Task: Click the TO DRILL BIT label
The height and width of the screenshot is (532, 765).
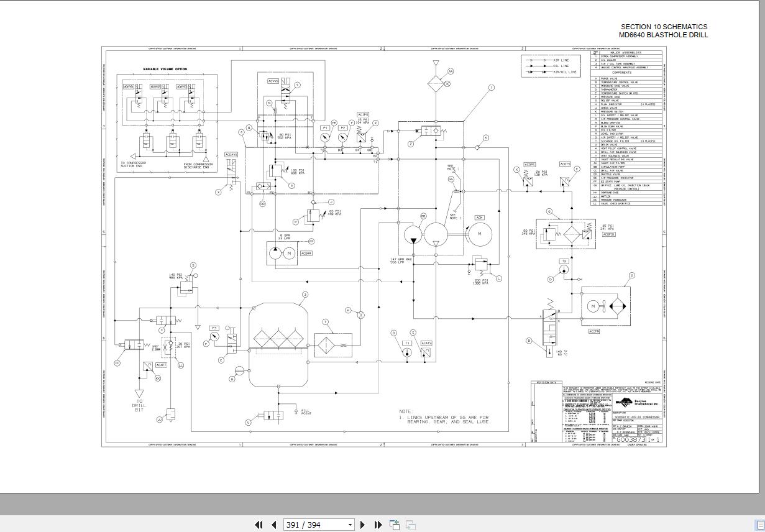Action: click(139, 405)
